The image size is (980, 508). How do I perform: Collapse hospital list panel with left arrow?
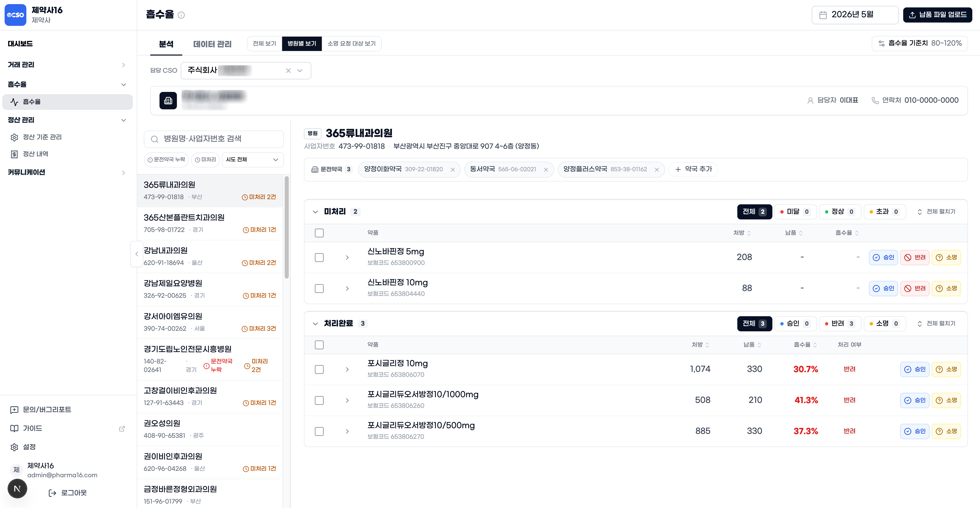tap(136, 254)
